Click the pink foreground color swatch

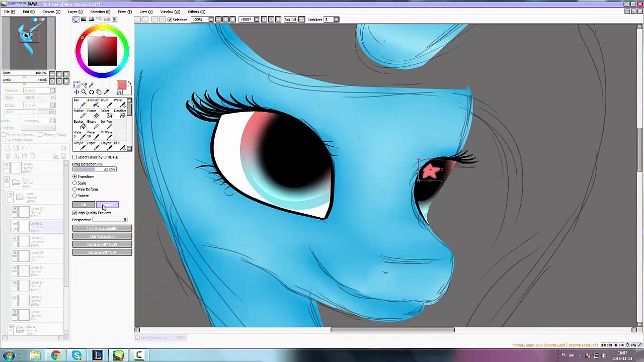[x=121, y=85]
